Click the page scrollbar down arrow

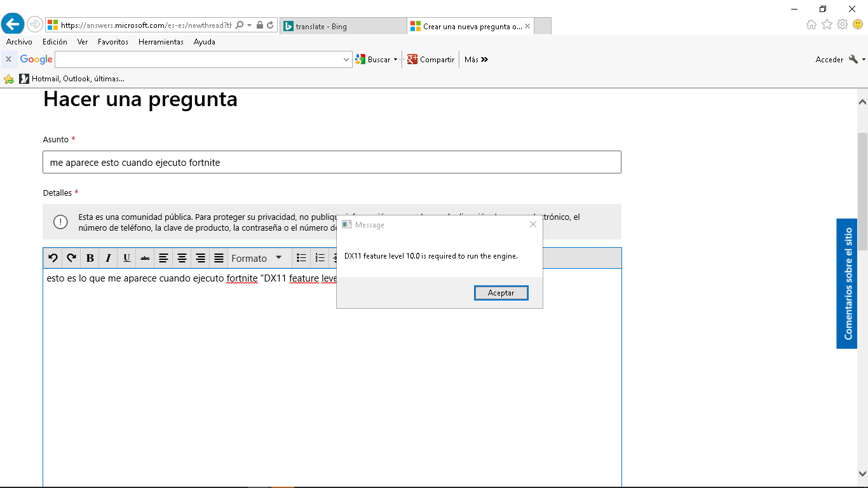tap(862, 473)
